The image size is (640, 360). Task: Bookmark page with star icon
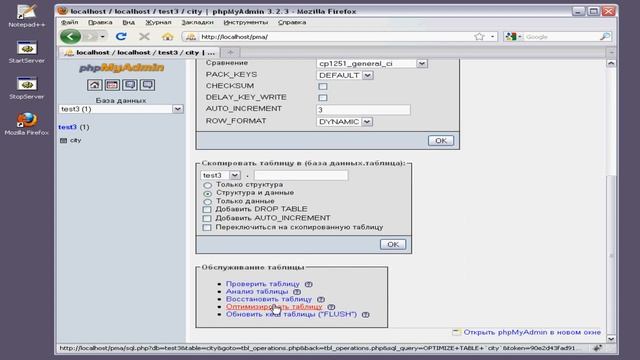coord(479,37)
